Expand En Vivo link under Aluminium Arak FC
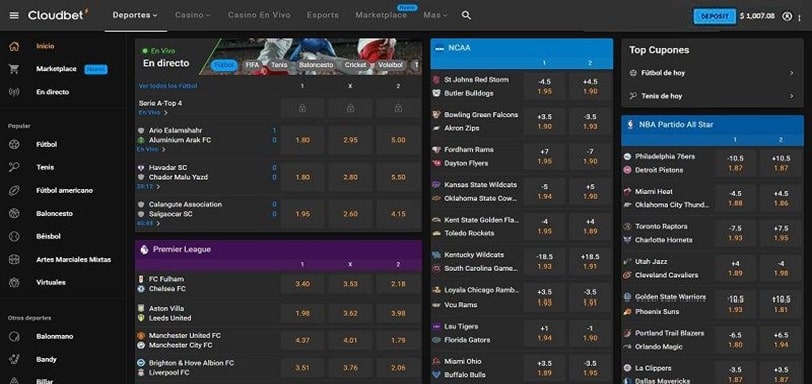This screenshot has height=384, width=812. [151, 149]
